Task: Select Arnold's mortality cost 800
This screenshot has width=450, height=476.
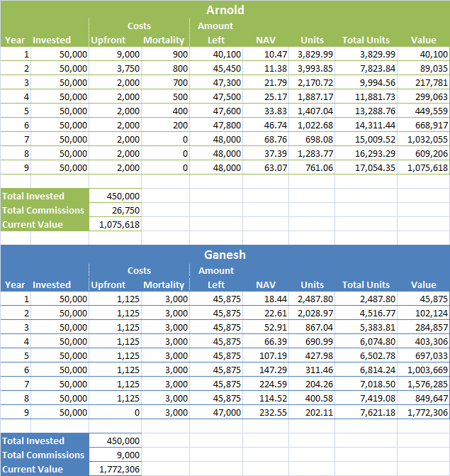Action: 180,68
